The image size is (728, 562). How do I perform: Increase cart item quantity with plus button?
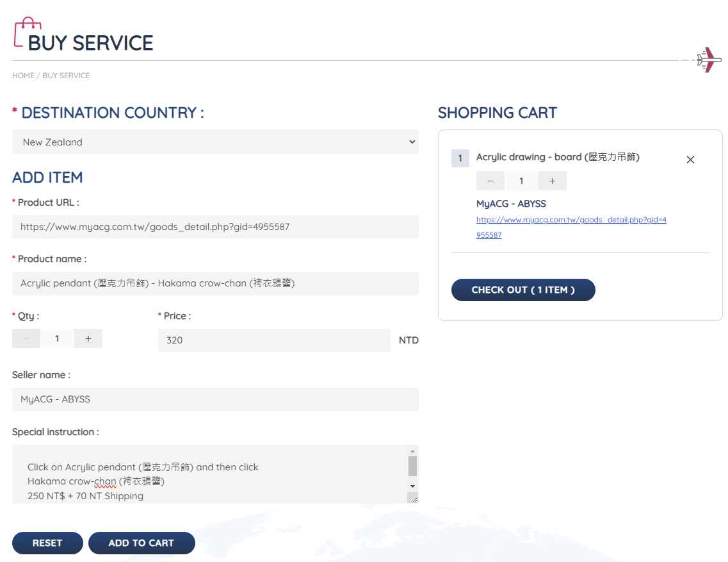click(x=552, y=181)
